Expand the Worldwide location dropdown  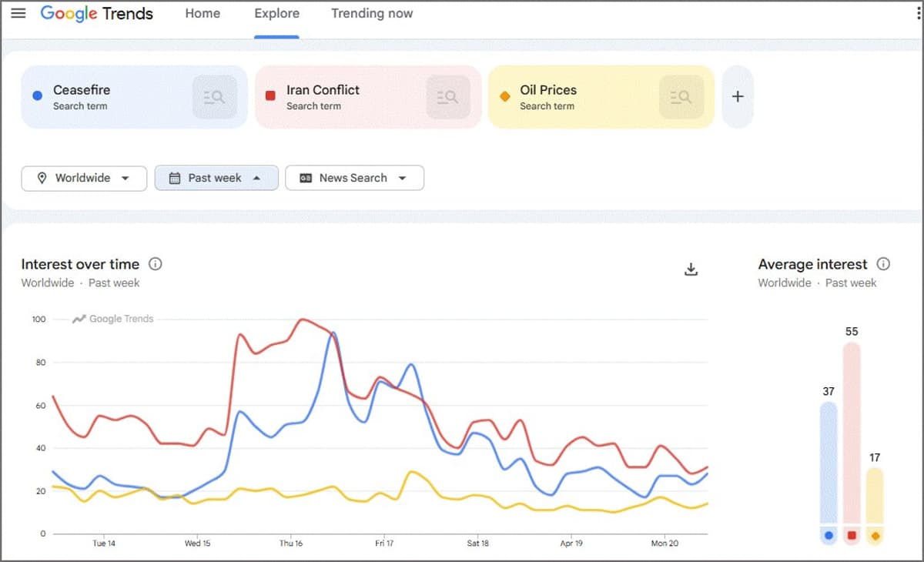coord(84,178)
